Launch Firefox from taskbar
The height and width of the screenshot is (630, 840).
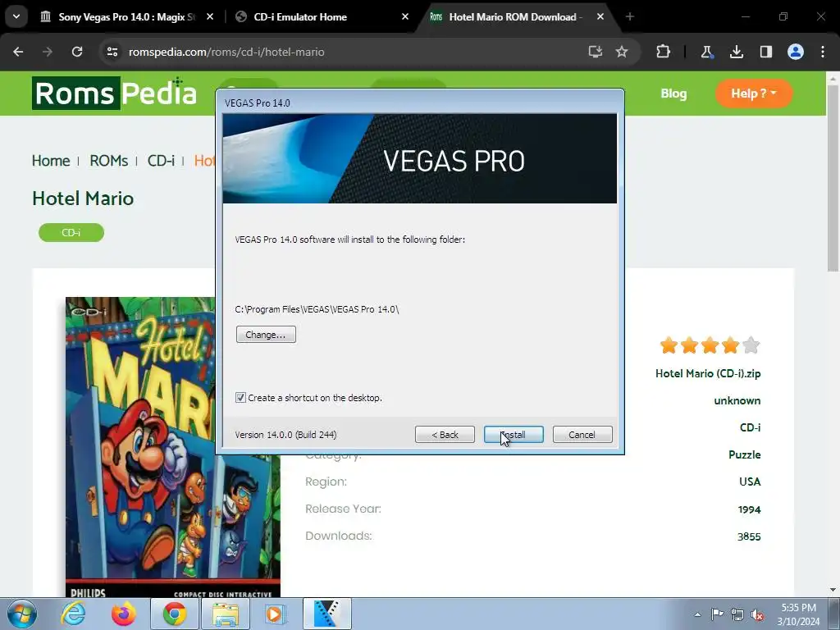coord(123,614)
